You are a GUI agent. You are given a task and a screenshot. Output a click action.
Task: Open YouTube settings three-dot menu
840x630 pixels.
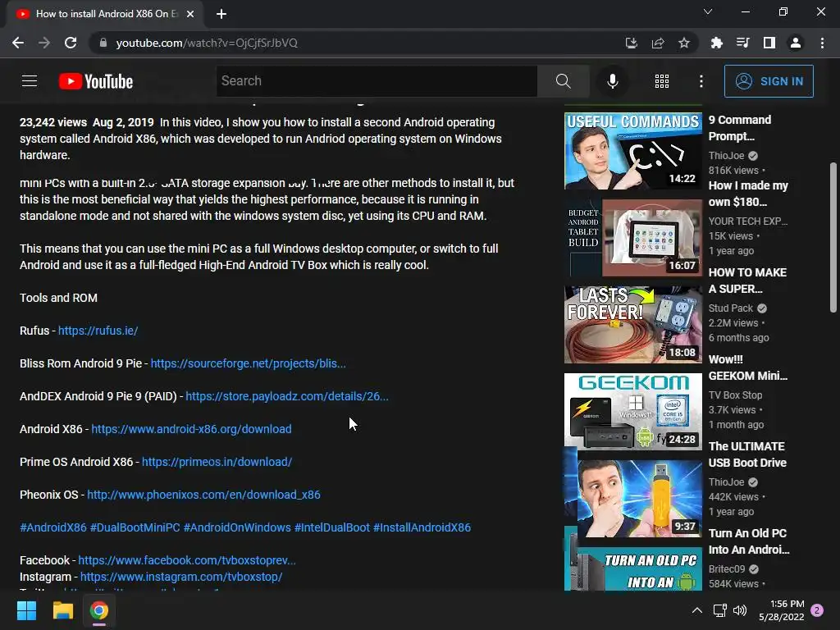[701, 81]
